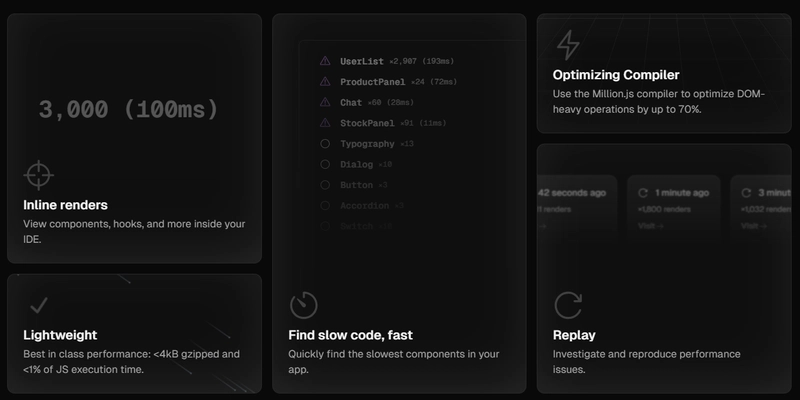
Task: Click the lightning bolt Optimizing Compiler icon
Action: coord(568,45)
